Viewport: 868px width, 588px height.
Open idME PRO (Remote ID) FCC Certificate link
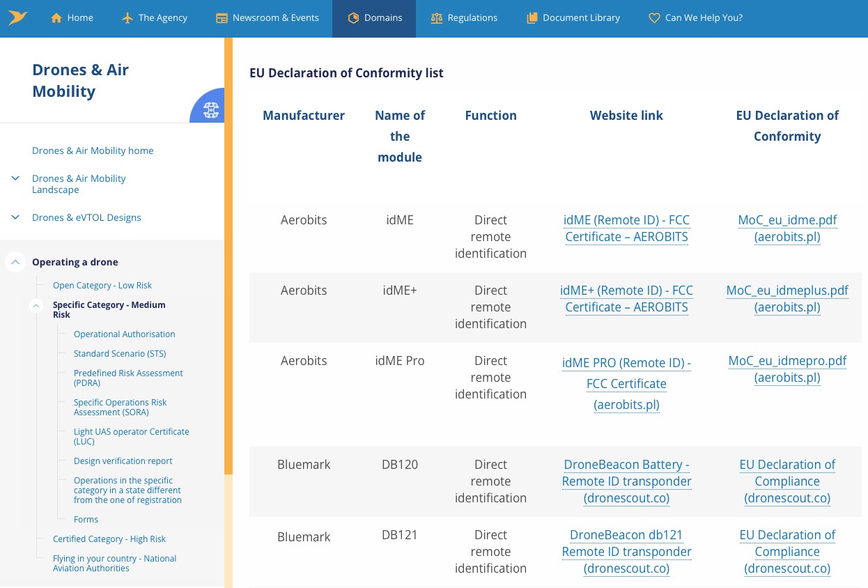click(626, 384)
